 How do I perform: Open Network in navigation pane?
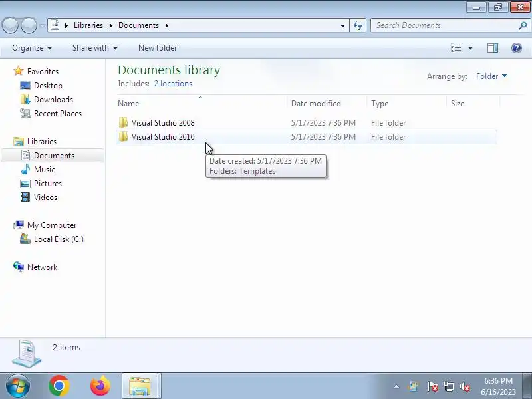[42, 267]
